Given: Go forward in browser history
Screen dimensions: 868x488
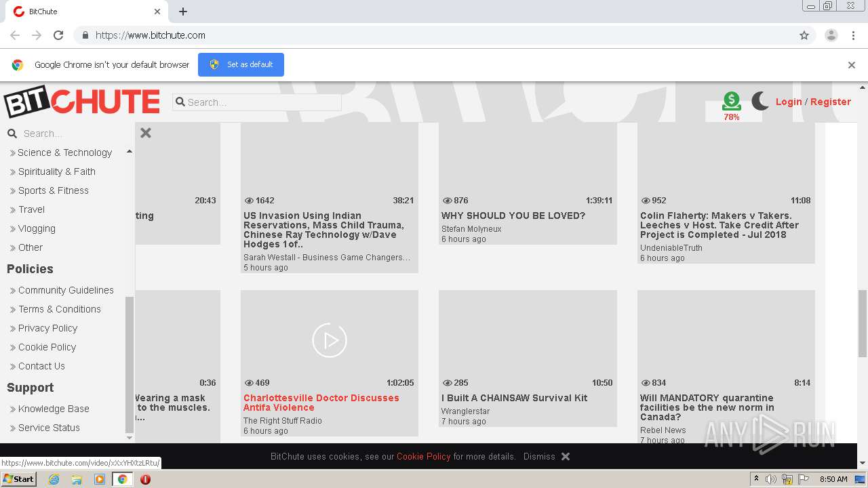Looking at the screenshot, I should pyautogui.click(x=37, y=35).
